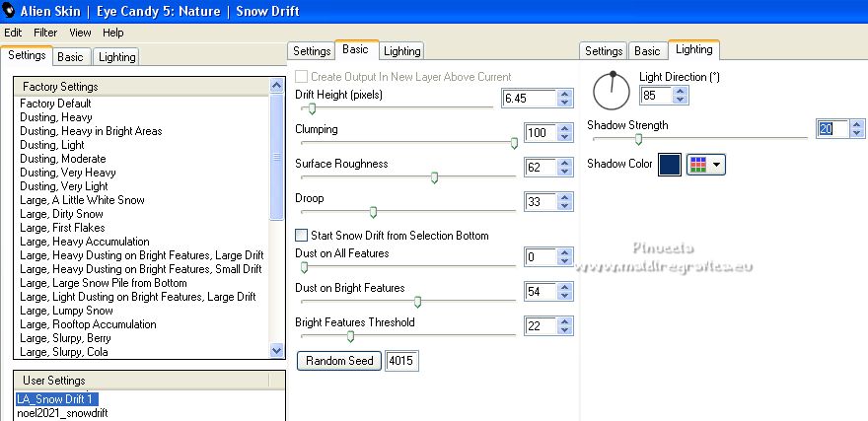Click the Light Direction value field 85

[x=655, y=96]
